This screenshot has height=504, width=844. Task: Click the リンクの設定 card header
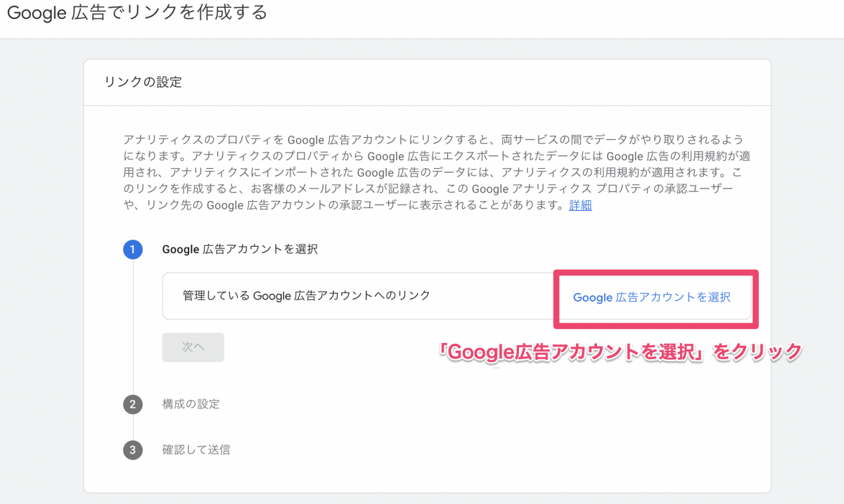click(143, 82)
